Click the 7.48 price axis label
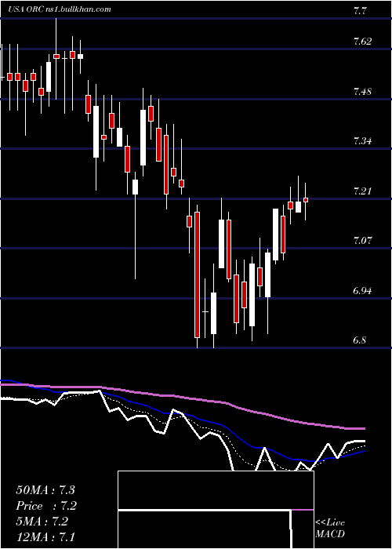The width and height of the screenshot is (392, 549). click(362, 92)
